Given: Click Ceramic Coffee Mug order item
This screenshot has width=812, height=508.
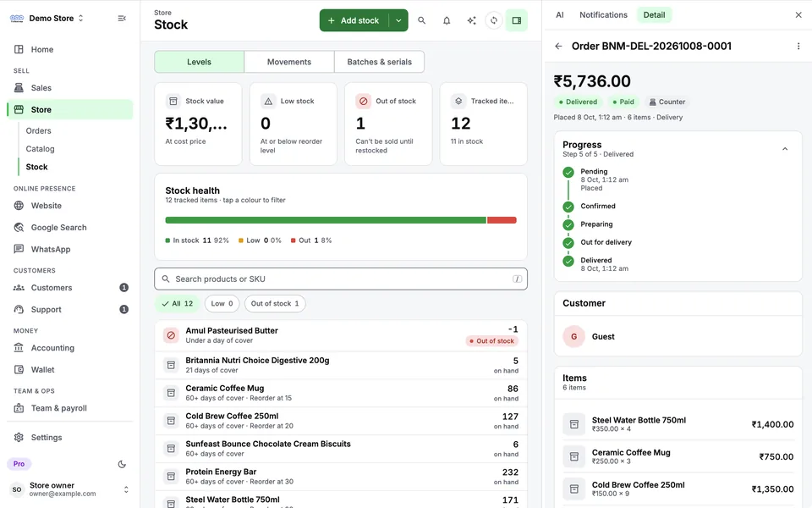Looking at the screenshot, I should tap(678, 456).
